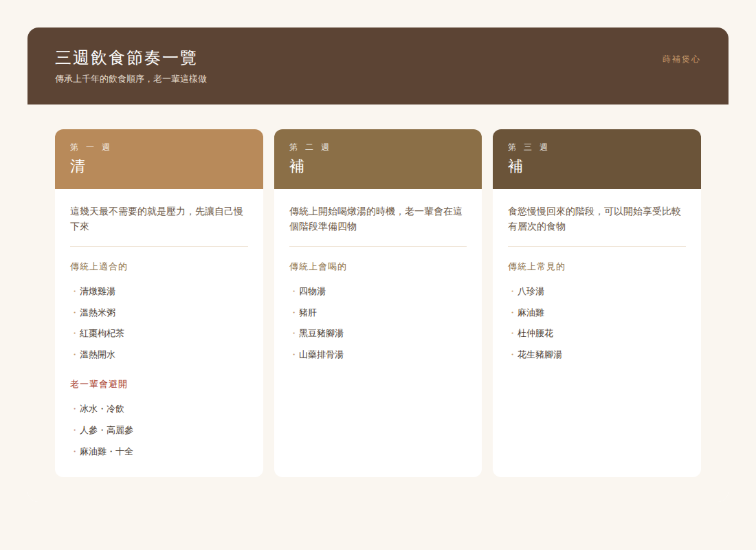Select list item 四物湯
Viewport: 756px width, 550px height.
312,291
